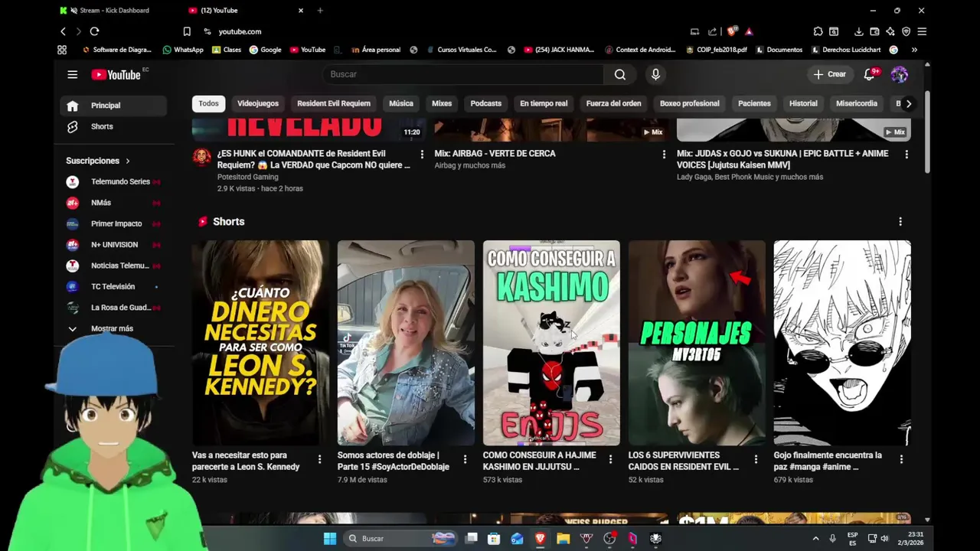980x551 pixels.
Task: Open options for the HUNK video
Action: tap(422, 155)
